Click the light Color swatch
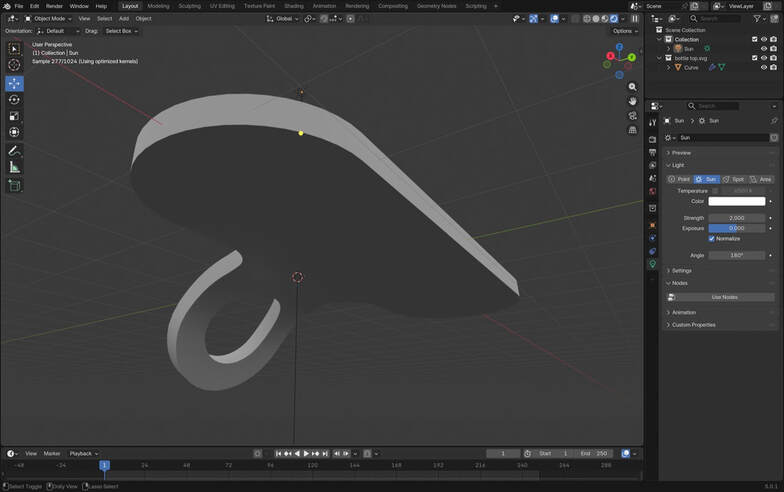This screenshot has width=784, height=492. point(737,201)
